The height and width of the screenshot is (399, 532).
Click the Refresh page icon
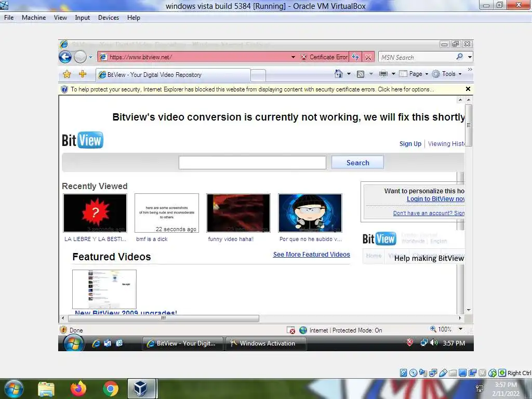coord(355,57)
